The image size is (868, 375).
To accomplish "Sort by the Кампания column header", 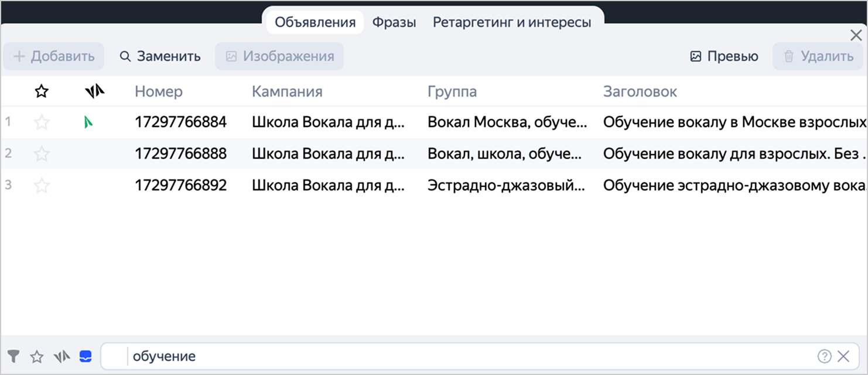I will (287, 91).
